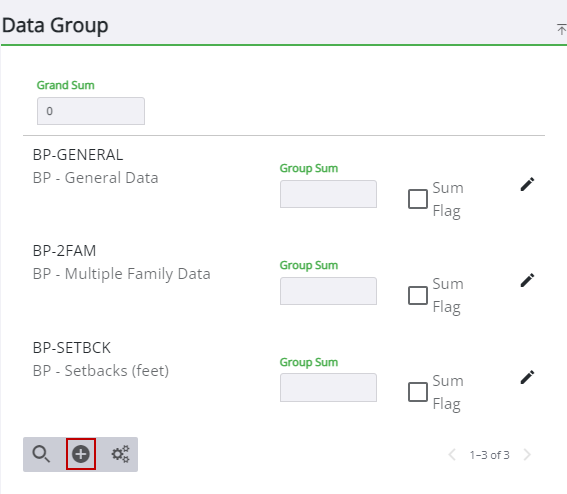Select the BP-2FAM group code text
Viewport: 567px width, 494px height.
(64, 251)
